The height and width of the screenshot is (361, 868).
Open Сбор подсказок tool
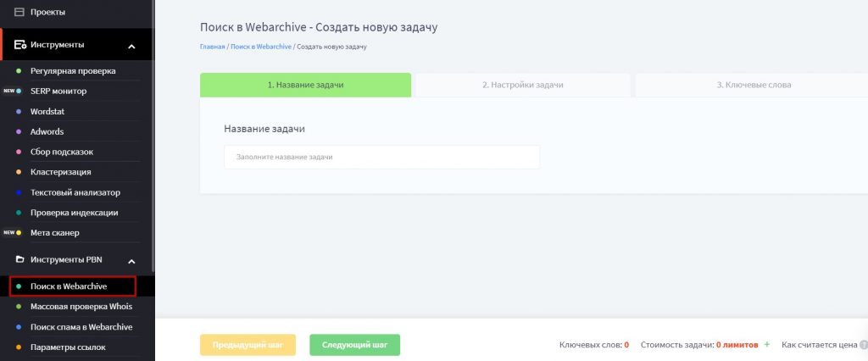(x=62, y=152)
